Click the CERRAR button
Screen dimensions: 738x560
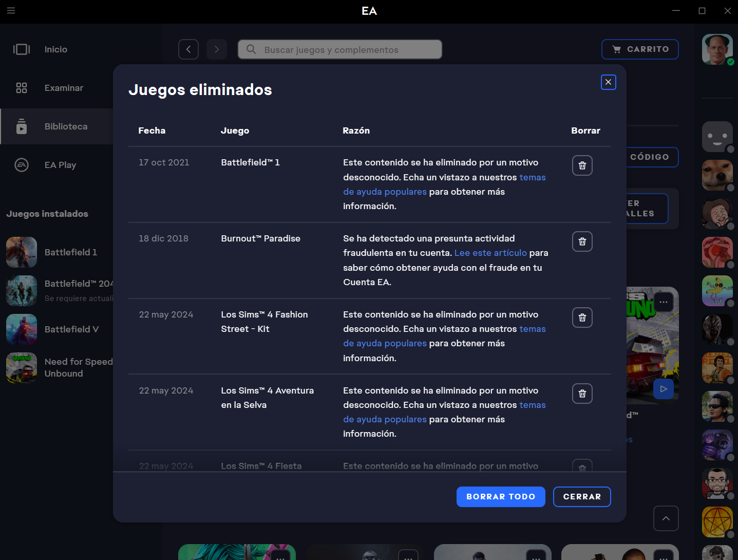(x=582, y=497)
